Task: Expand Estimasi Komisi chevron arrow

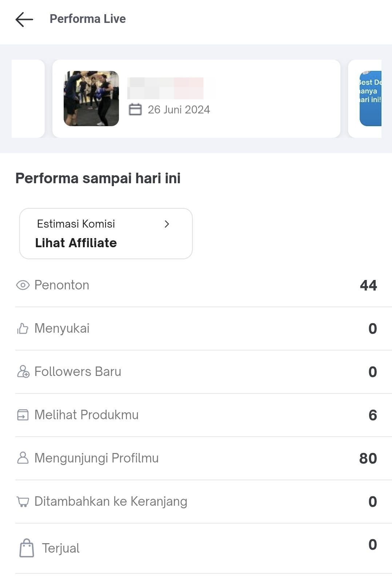Action: [167, 224]
